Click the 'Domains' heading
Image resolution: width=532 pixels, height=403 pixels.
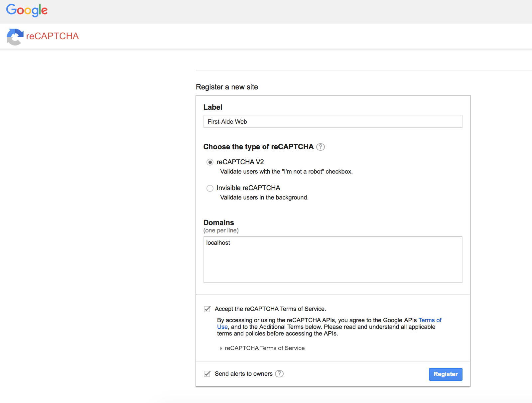click(219, 222)
